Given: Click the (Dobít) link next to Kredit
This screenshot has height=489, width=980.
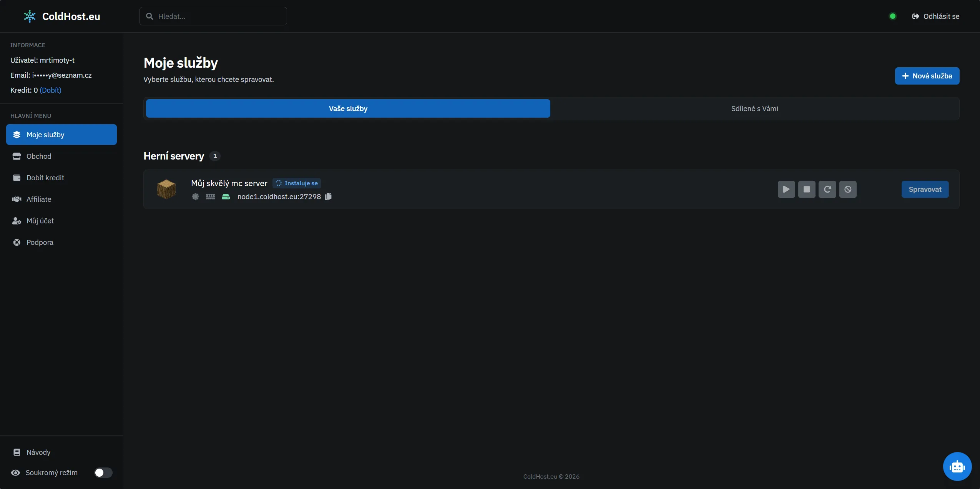Looking at the screenshot, I should (50, 90).
